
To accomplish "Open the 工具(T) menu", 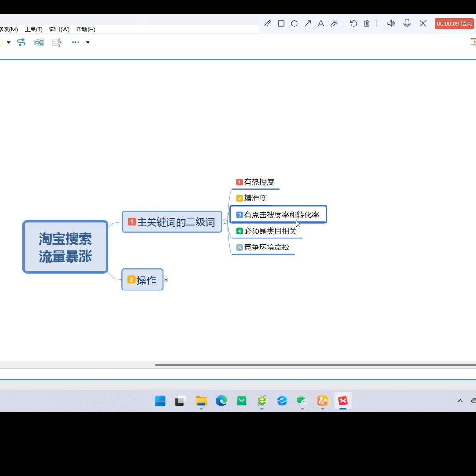I will [33, 29].
